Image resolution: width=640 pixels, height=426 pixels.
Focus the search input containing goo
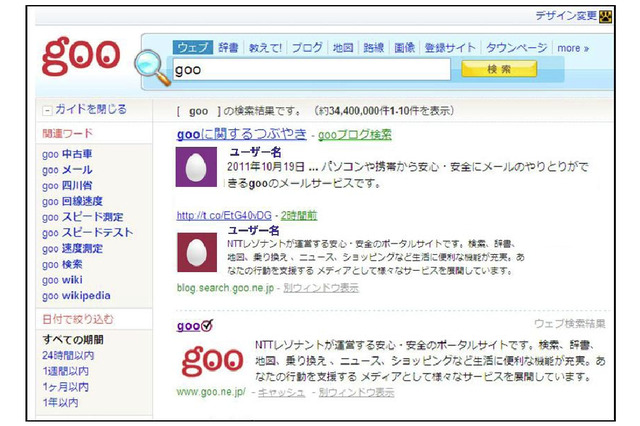click(312, 69)
